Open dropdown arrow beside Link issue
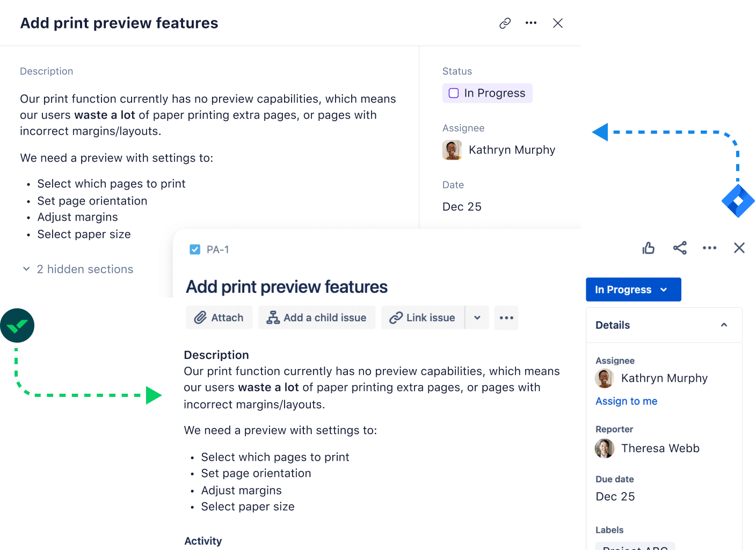 coord(477,317)
